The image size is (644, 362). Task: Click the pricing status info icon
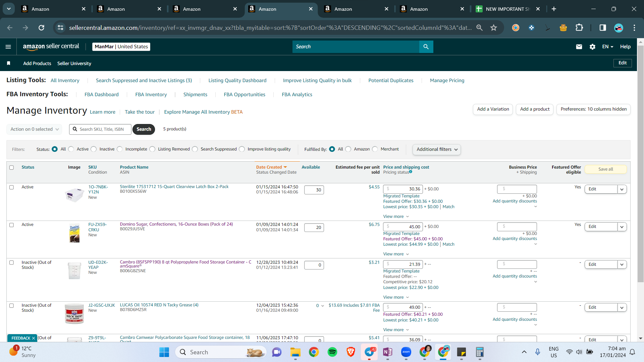tap(411, 172)
